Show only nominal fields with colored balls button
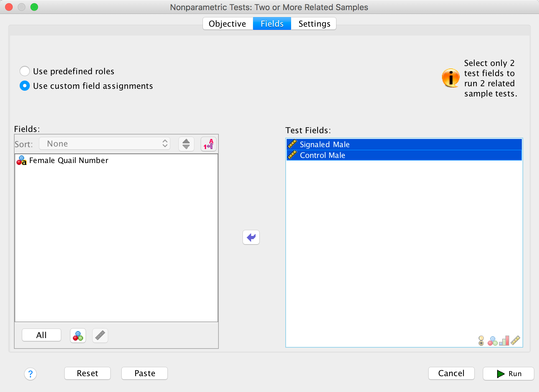 pos(78,336)
